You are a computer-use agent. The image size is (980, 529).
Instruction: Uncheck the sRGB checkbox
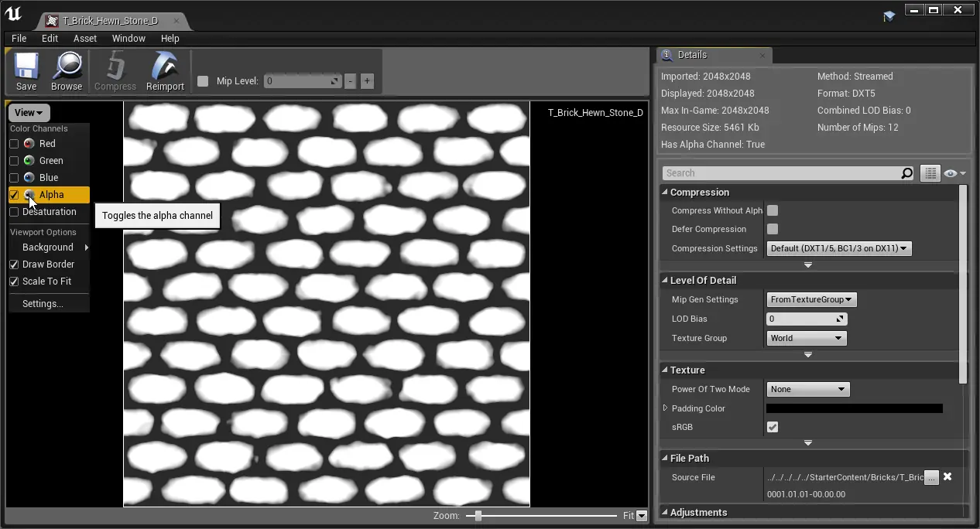pyautogui.click(x=773, y=427)
